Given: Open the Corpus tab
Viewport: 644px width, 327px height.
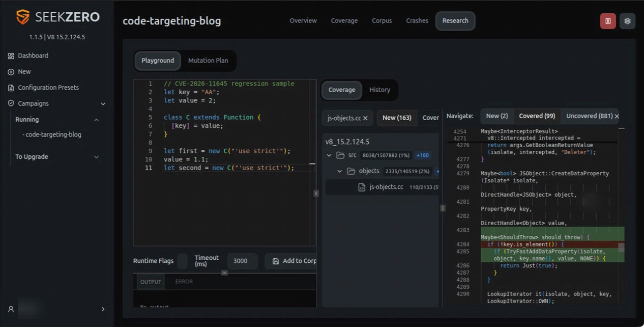Looking at the screenshot, I should coord(382,21).
